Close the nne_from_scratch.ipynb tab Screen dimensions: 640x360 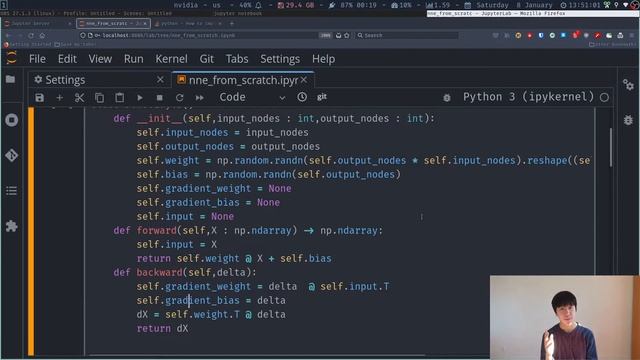pyautogui.click(x=304, y=80)
